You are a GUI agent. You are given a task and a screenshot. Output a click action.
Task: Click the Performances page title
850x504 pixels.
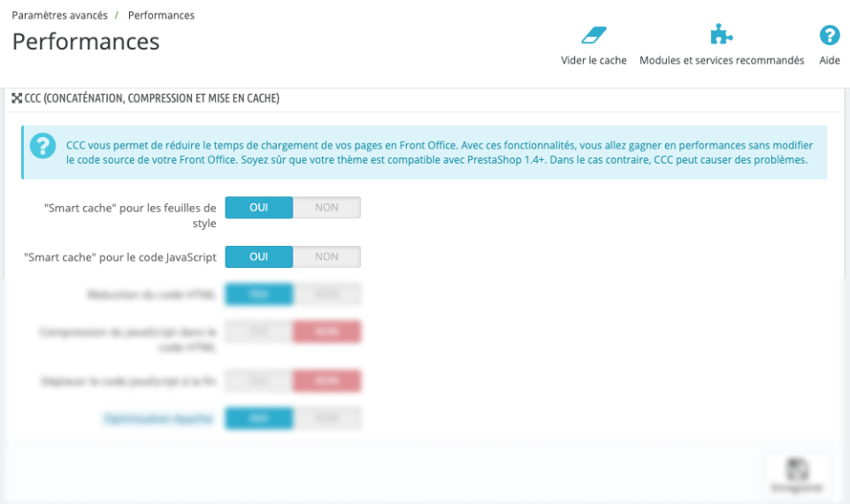point(86,42)
